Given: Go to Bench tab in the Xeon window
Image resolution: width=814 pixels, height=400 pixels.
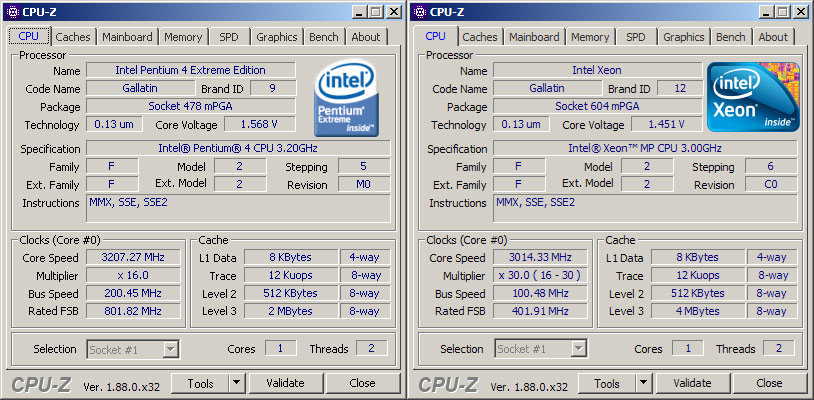Looking at the screenshot, I should (x=730, y=37).
